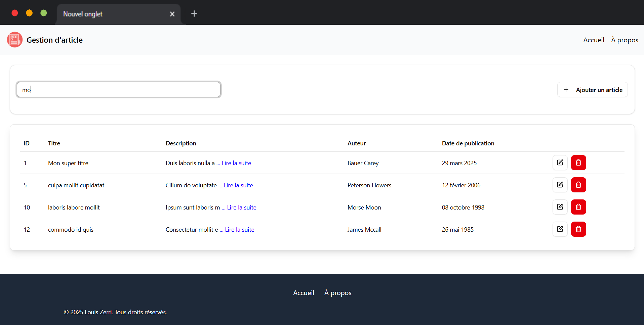644x325 pixels.
Task: Edit the commodo id quis article
Action: point(560,229)
